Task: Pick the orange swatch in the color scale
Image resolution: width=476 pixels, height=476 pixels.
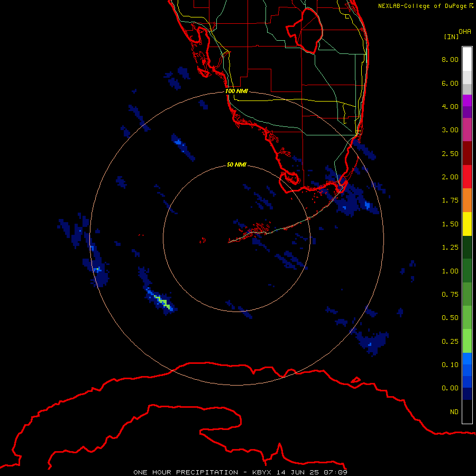Action: click(x=467, y=200)
